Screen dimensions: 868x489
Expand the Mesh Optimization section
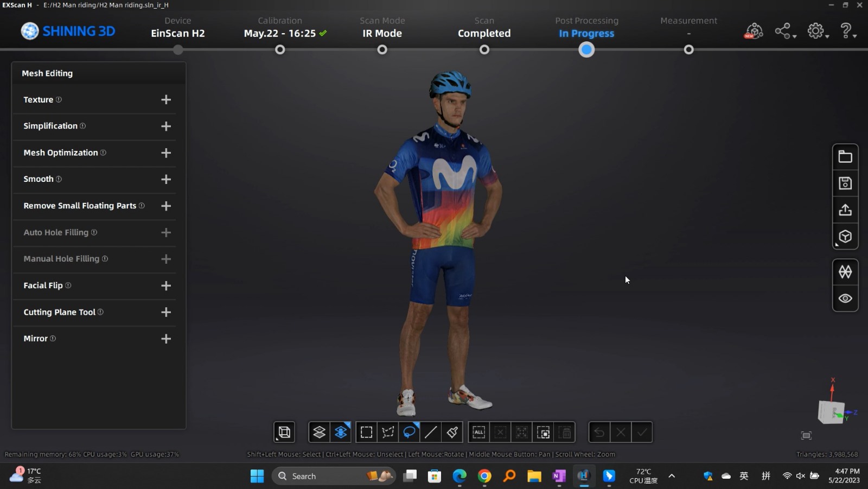[166, 153]
